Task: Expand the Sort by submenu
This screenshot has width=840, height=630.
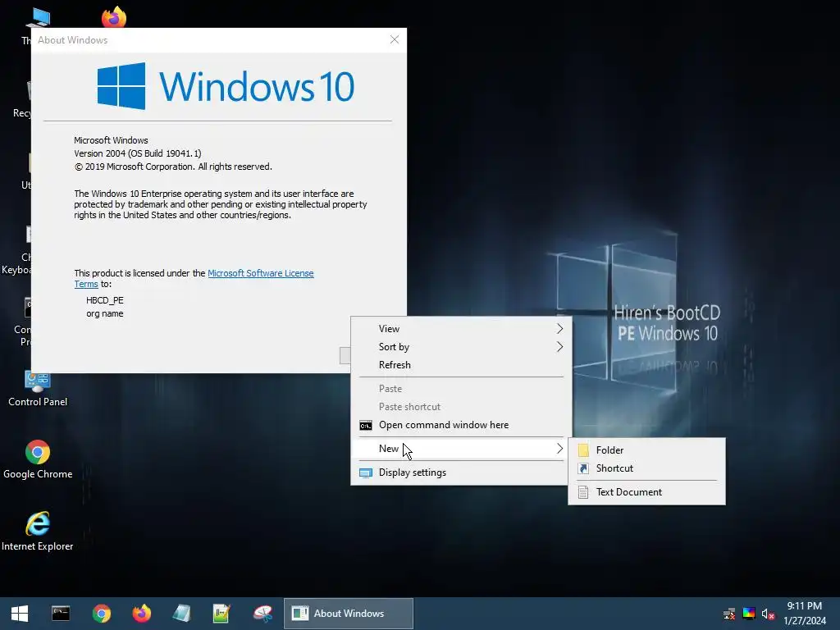Action: (462, 347)
